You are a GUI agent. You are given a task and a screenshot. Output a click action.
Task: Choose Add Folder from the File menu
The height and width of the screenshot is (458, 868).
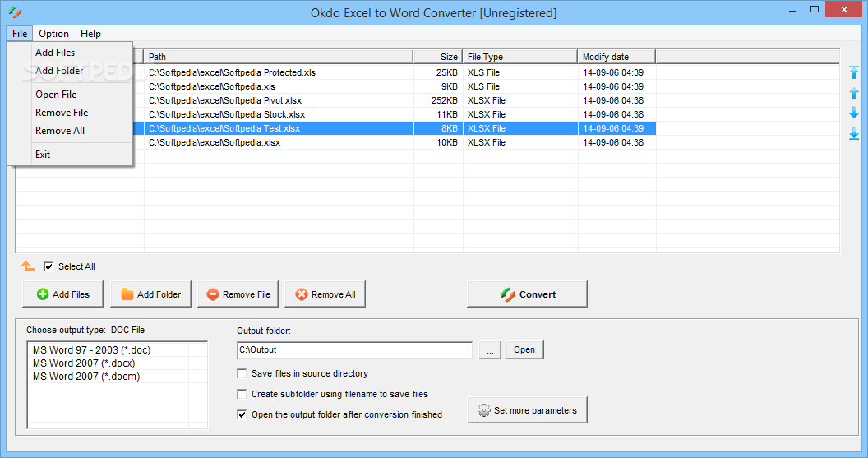tap(71, 71)
